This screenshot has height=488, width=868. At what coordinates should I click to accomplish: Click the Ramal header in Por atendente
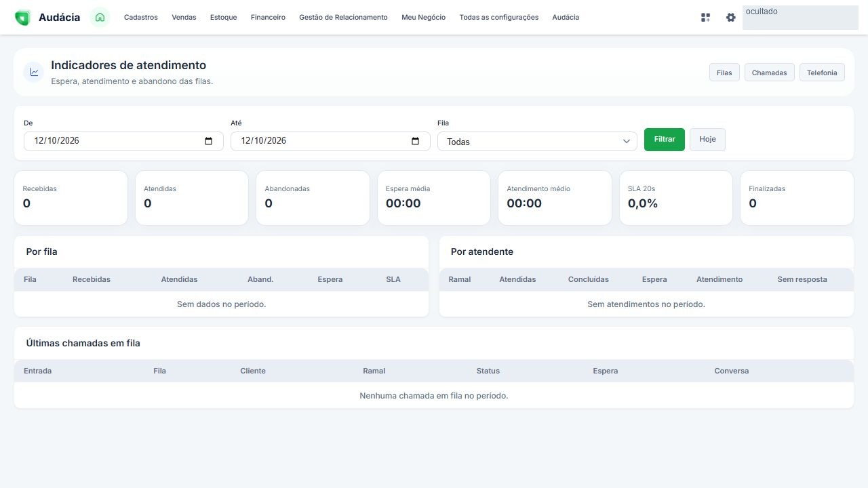tap(460, 279)
